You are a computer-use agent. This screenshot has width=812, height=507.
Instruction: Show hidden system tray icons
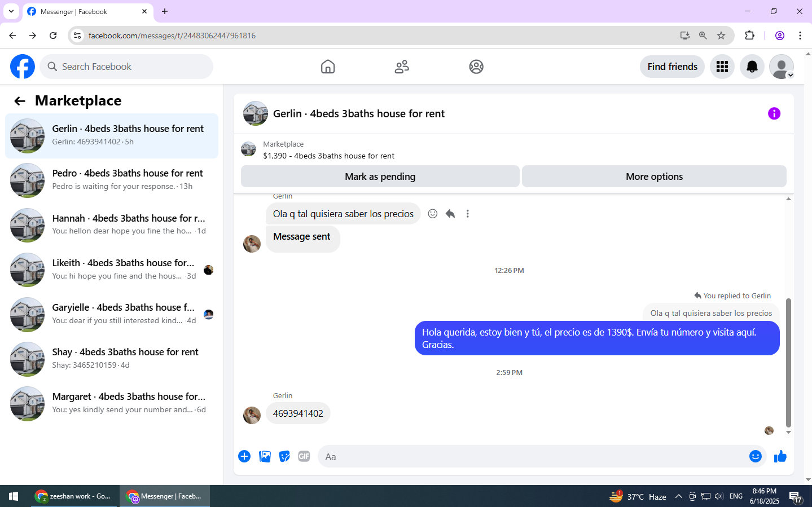point(679,496)
